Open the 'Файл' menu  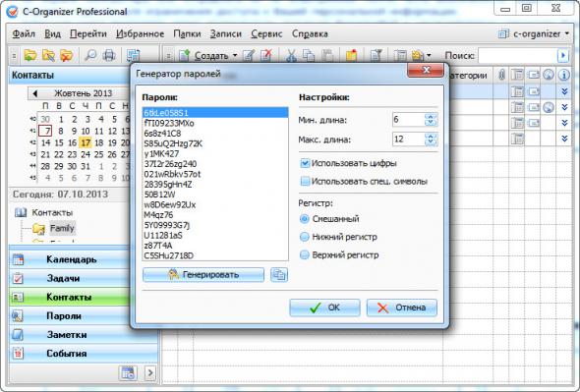[x=24, y=33]
